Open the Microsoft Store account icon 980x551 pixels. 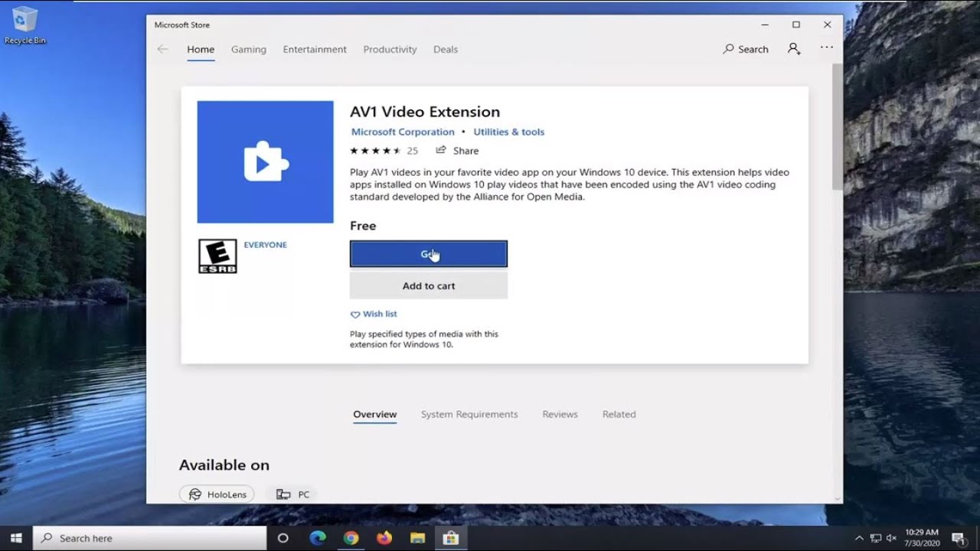pos(794,49)
